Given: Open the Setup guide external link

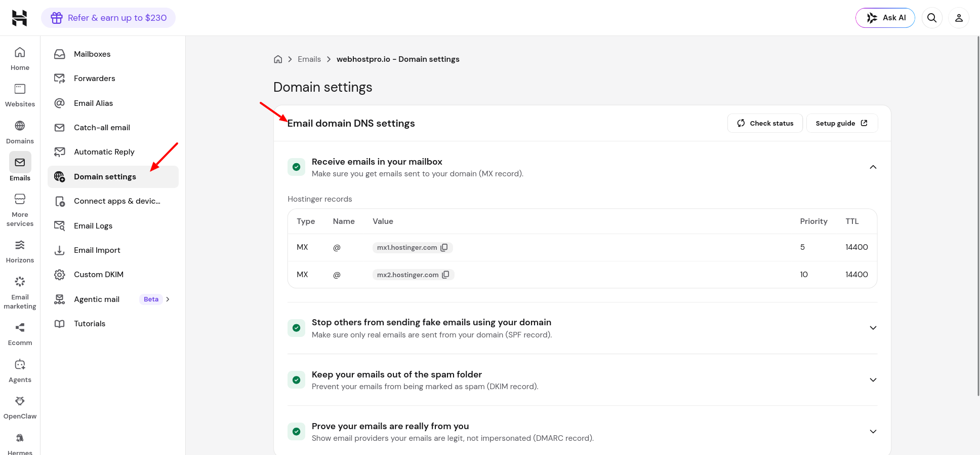Looking at the screenshot, I should pos(842,123).
